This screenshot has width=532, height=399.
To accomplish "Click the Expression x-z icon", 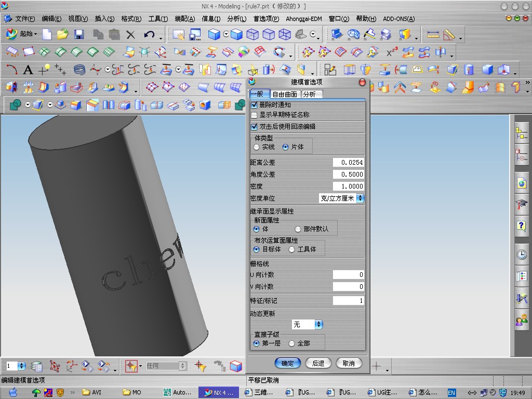I will 392,52.
